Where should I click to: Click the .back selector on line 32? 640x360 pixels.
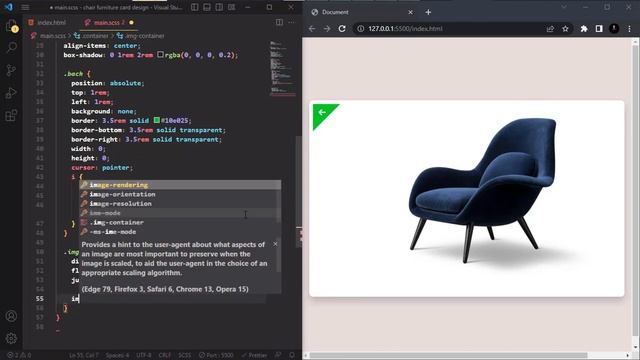click(74, 73)
